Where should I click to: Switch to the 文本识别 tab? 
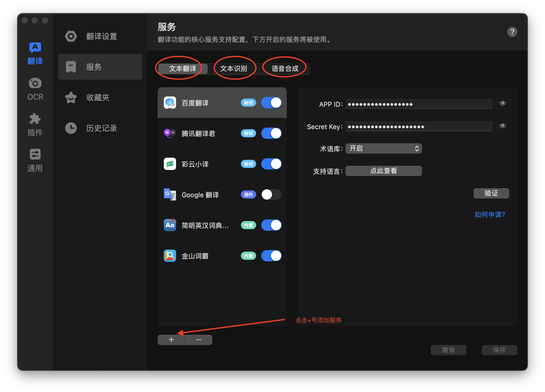(x=234, y=69)
